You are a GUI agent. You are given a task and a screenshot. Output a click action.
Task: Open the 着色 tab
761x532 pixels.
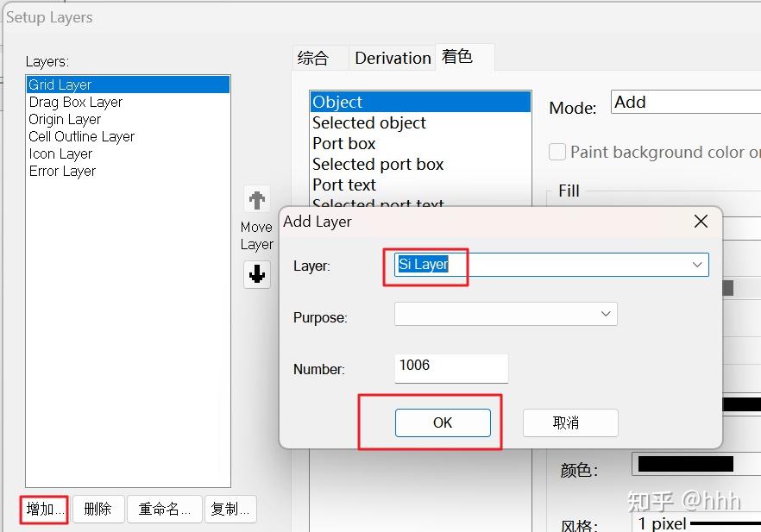coord(464,58)
